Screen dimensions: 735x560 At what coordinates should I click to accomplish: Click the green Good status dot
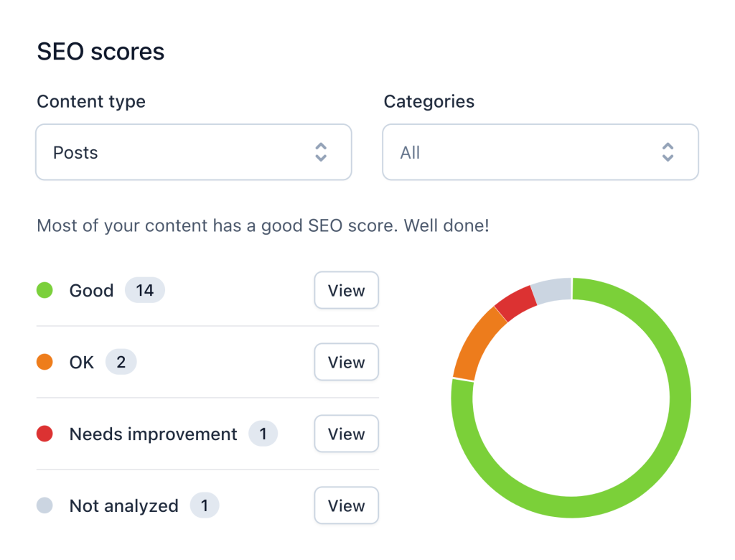click(45, 290)
